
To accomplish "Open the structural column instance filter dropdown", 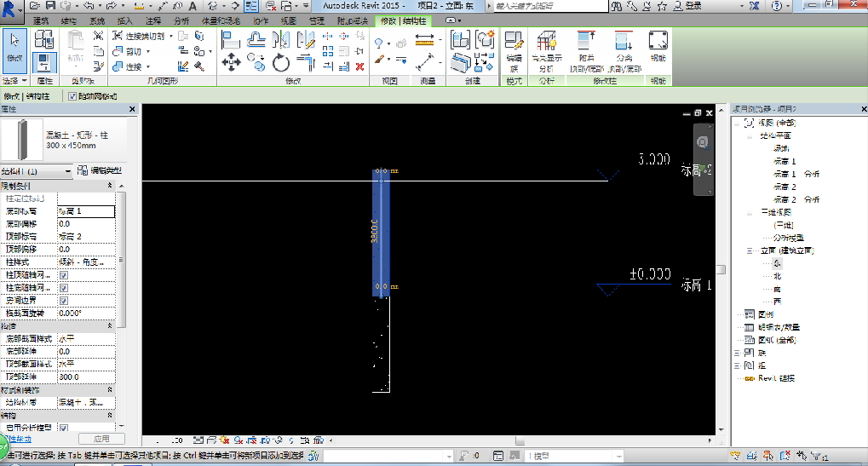I will point(68,171).
